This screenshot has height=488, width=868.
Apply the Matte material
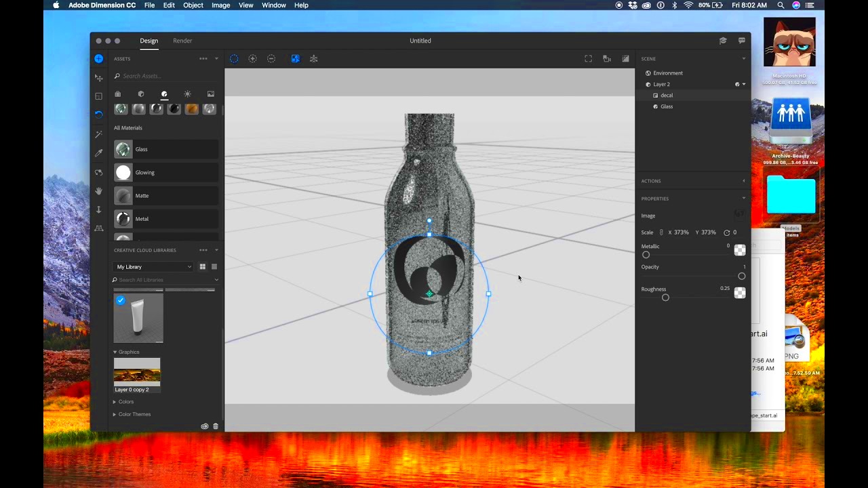tap(165, 196)
